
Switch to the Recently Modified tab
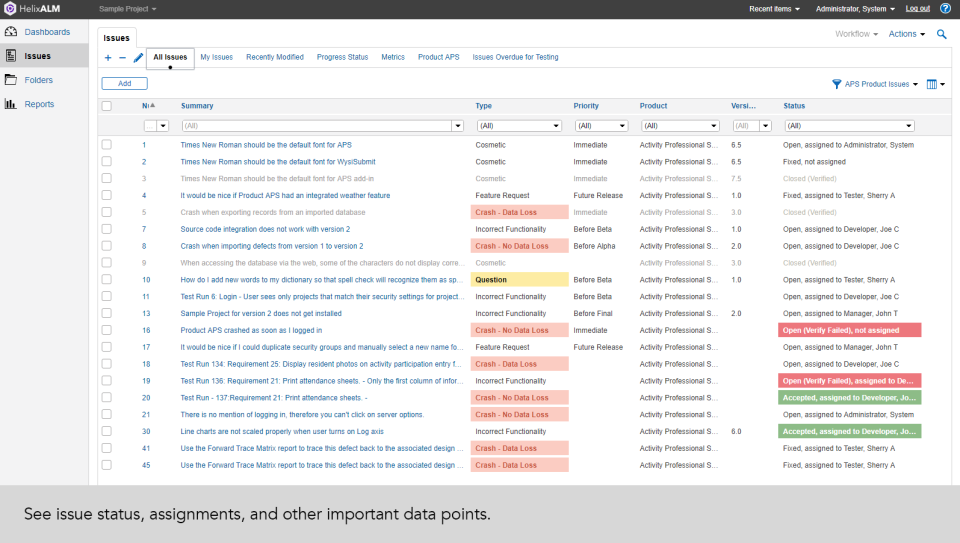click(x=274, y=58)
